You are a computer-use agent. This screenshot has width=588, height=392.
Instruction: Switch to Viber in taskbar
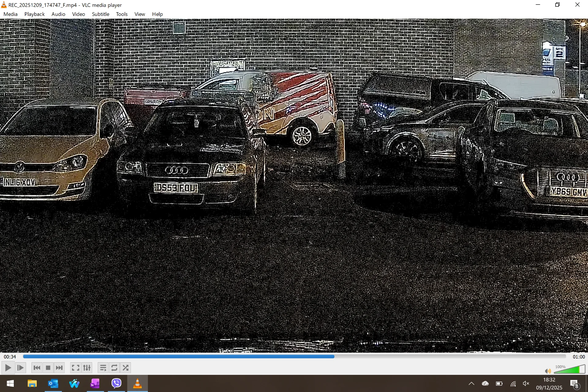pyautogui.click(x=116, y=383)
